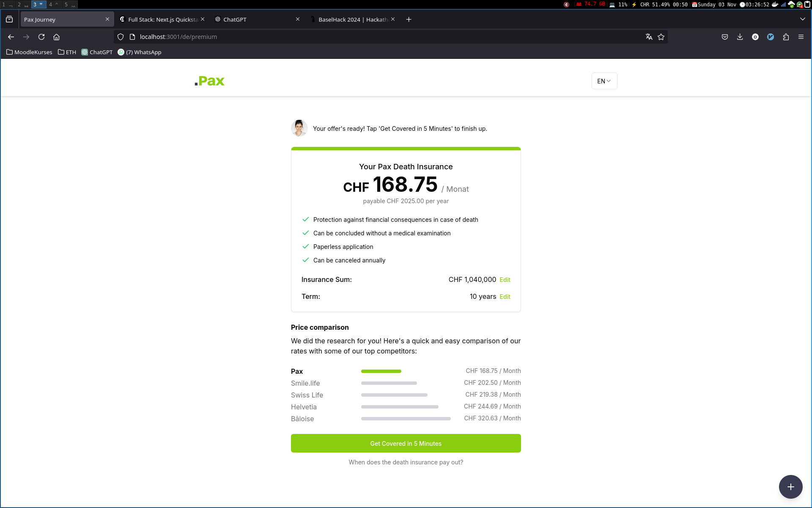Image resolution: width=812 pixels, height=508 pixels.
Task: Click Get Covered in 5 Minutes
Action: 406,443
